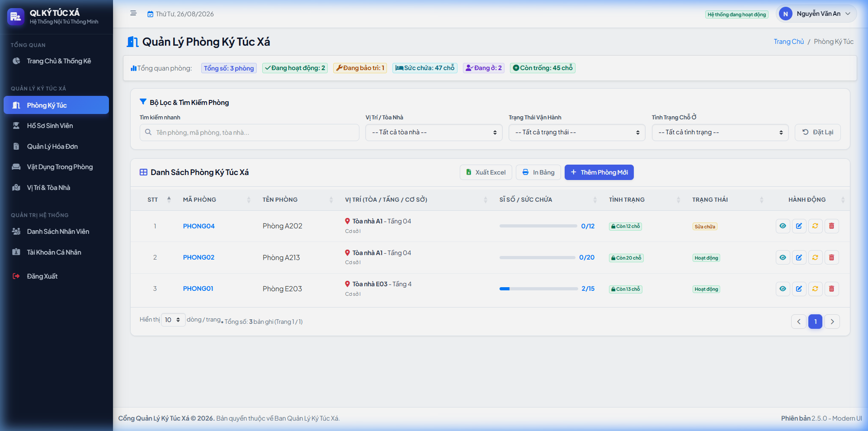This screenshot has width=868, height=431.
Task: Print table with In Bảng button
Action: click(x=538, y=172)
